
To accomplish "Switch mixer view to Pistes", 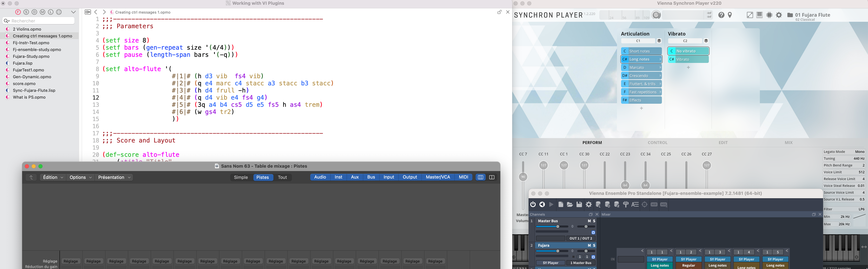I will click(x=262, y=177).
